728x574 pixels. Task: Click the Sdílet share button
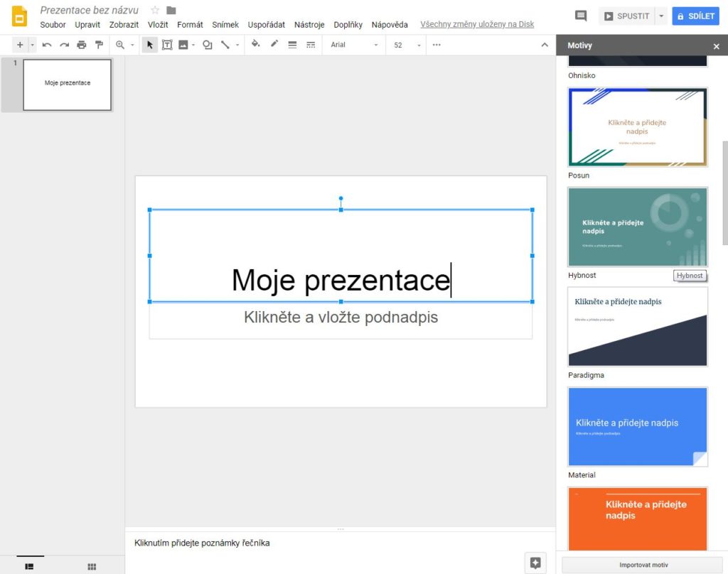(x=695, y=16)
